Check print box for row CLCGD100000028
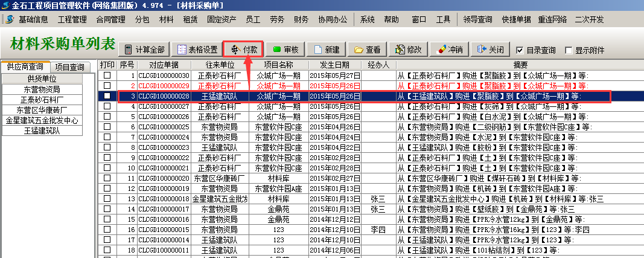This screenshot has height=258, width=644. 107,96
